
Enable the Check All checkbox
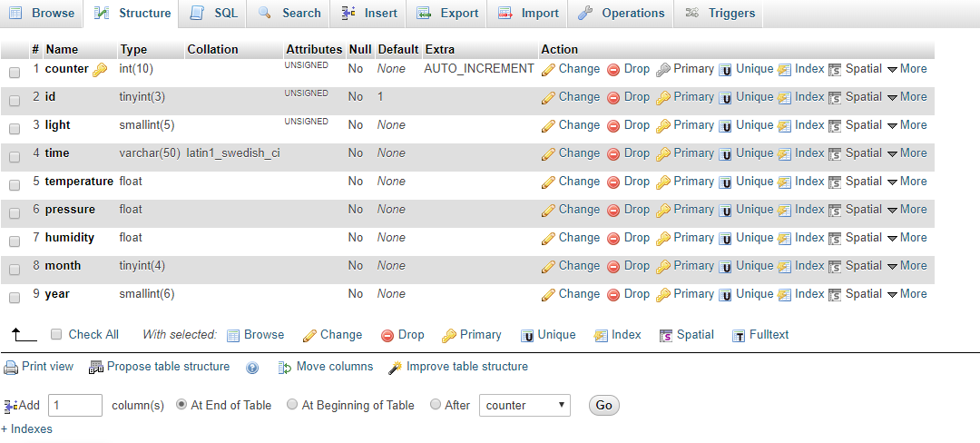tap(56, 334)
